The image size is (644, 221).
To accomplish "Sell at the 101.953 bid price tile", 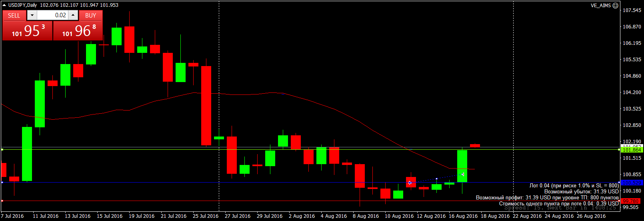I will (x=28, y=31).
